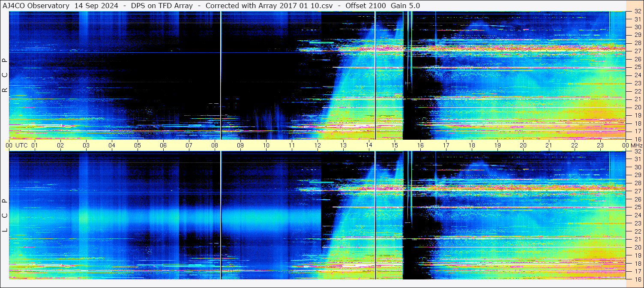Click the LCP panel 18 MHz scale label

(638, 264)
